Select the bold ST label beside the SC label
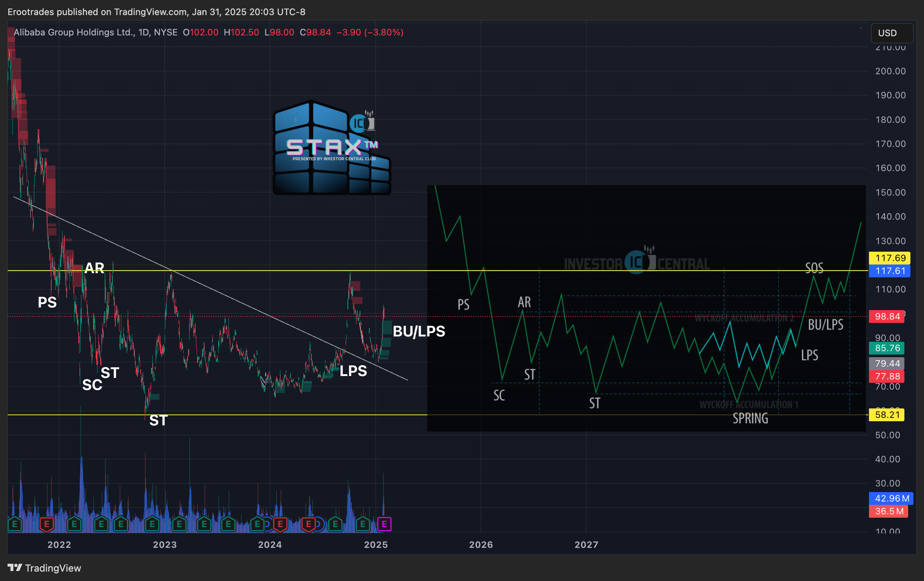924x581 pixels. [110, 373]
